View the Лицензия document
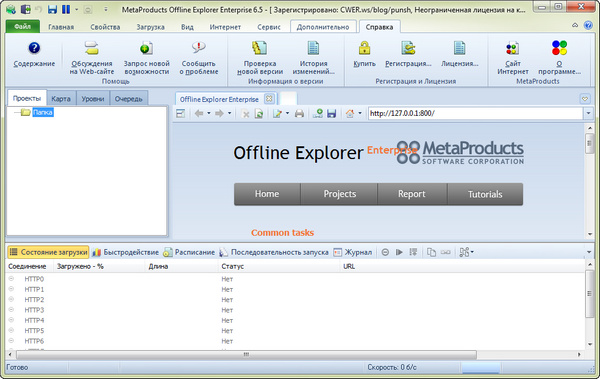This screenshot has width=600, height=379. tap(460, 54)
